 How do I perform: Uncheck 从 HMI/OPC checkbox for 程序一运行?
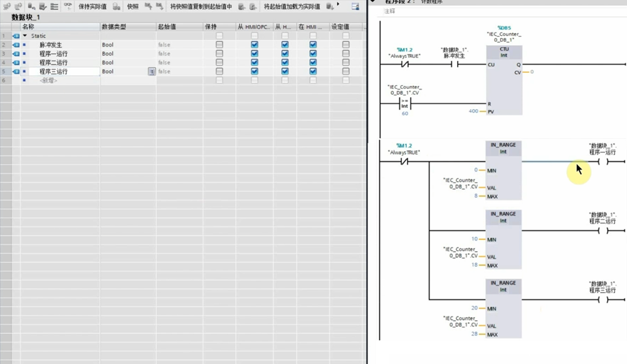[x=255, y=54]
